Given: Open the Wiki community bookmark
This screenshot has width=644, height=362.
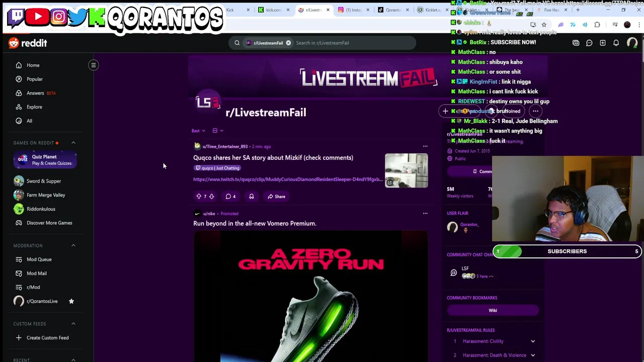Looking at the screenshot, I should click(x=493, y=310).
